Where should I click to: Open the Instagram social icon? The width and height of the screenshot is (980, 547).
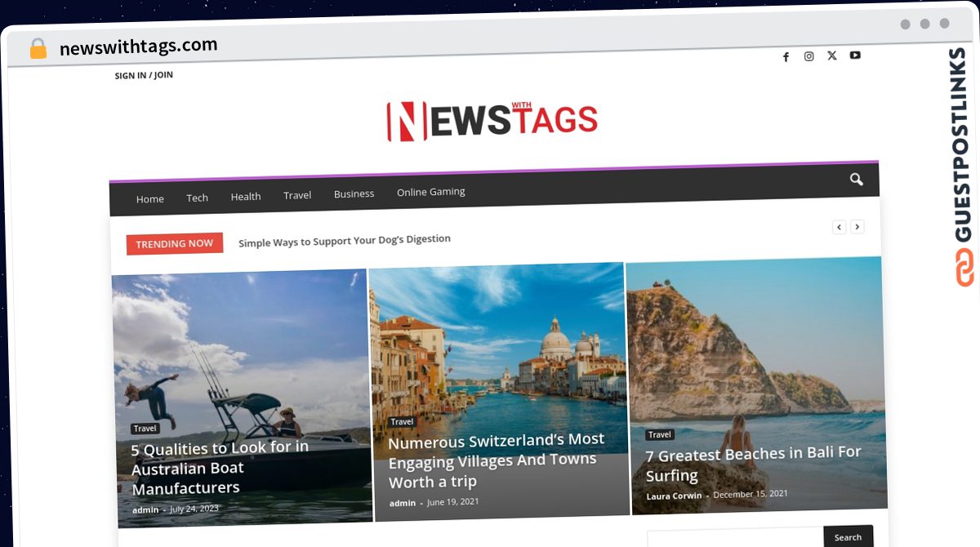click(x=808, y=56)
